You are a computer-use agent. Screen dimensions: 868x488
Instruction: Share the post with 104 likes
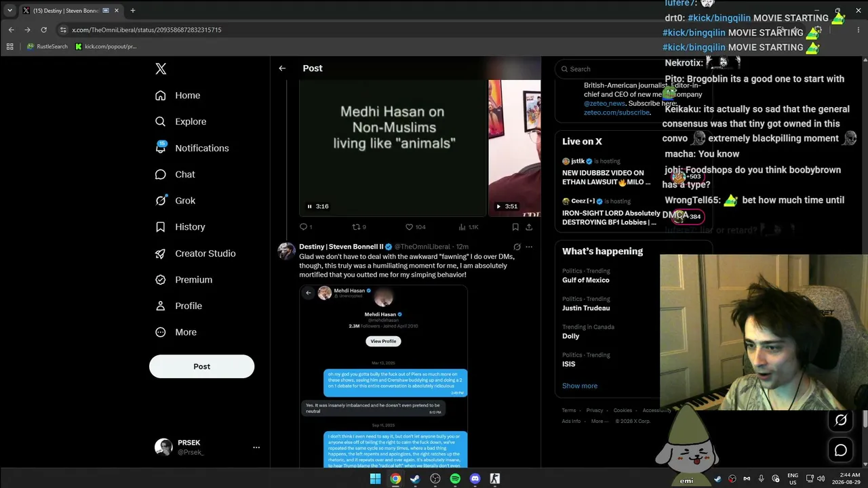pos(529,227)
